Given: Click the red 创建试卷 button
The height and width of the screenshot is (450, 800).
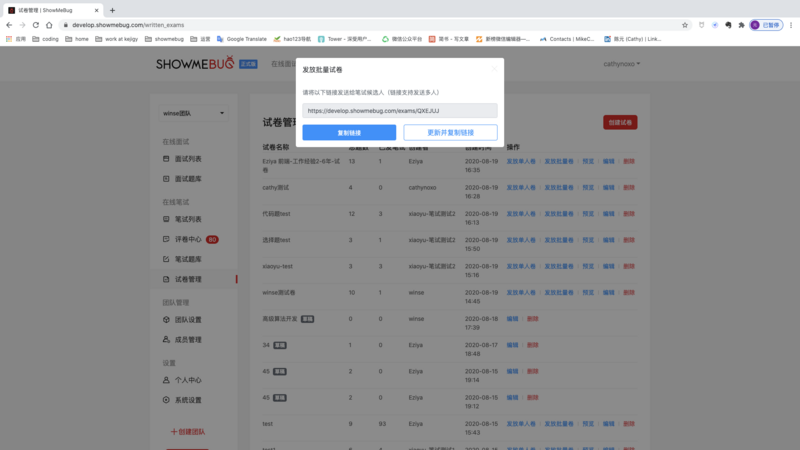Looking at the screenshot, I should [x=620, y=122].
